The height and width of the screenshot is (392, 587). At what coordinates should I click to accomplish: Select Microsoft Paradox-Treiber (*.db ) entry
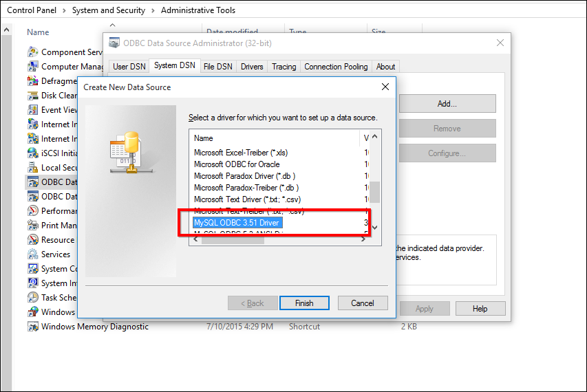[x=246, y=188]
